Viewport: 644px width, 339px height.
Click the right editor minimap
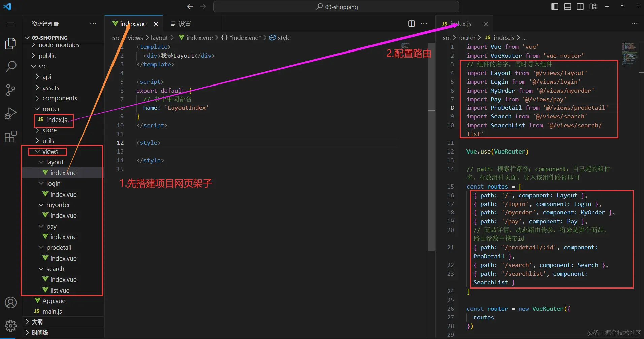pos(629,54)
